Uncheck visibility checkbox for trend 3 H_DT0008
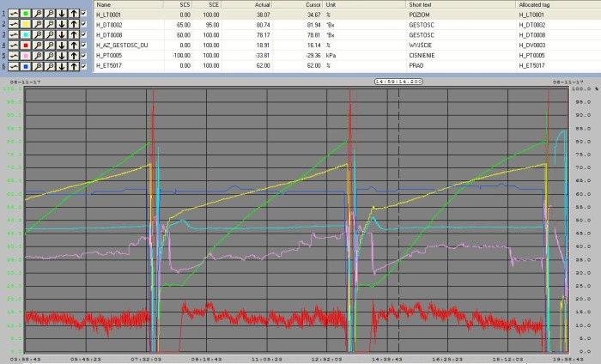 point(83,35)
